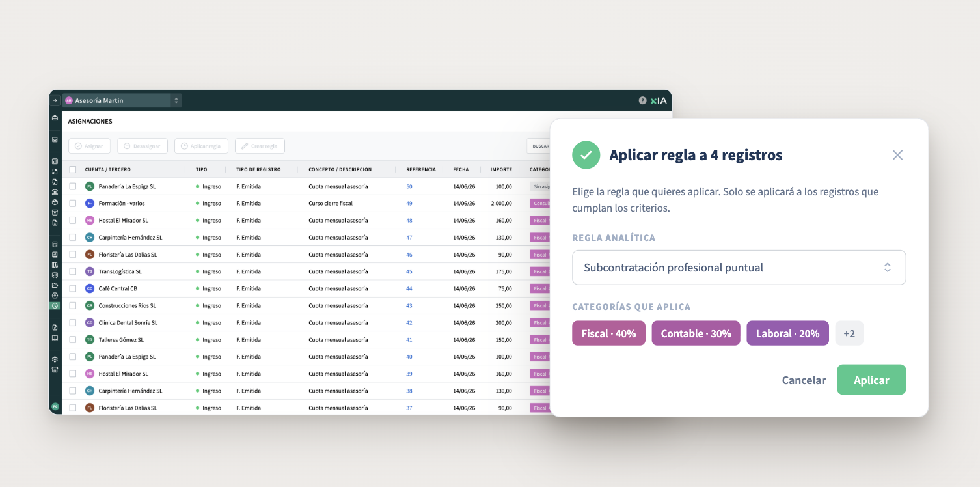
Task: Check the Clínica Dental Sonríe SL row checkbox
Action: [73, 322]
